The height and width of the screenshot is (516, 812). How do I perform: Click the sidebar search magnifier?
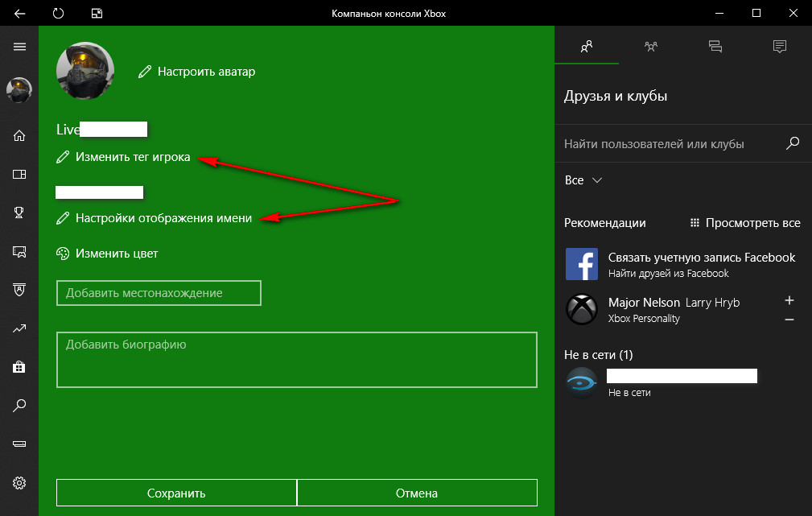point(19,405)
